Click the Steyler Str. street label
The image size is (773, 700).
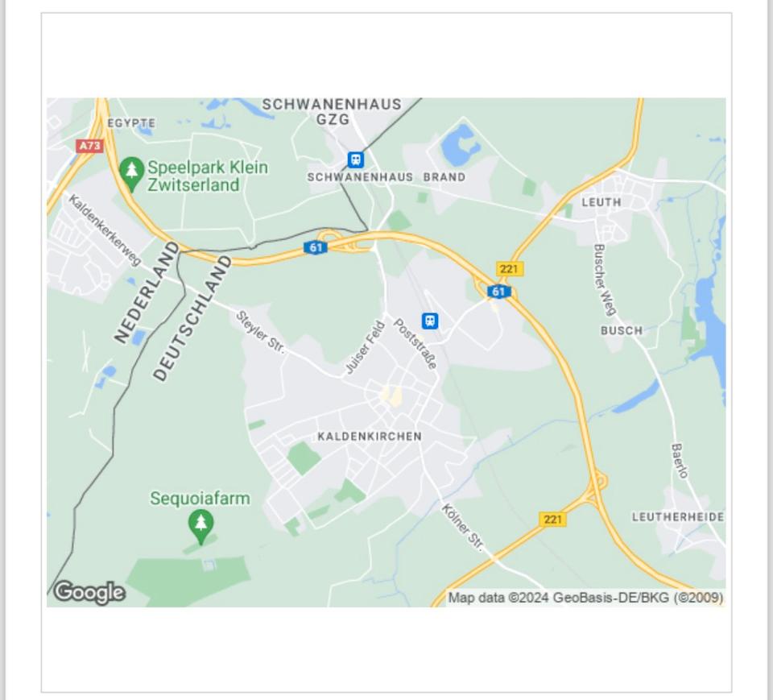pyautogui.click(x=260, y=332)
